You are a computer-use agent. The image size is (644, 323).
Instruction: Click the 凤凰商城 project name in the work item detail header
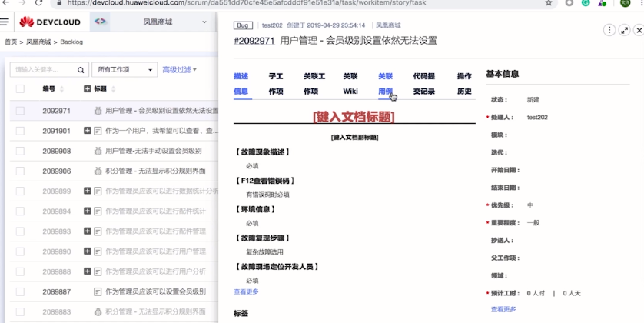(x=388, y=25)
